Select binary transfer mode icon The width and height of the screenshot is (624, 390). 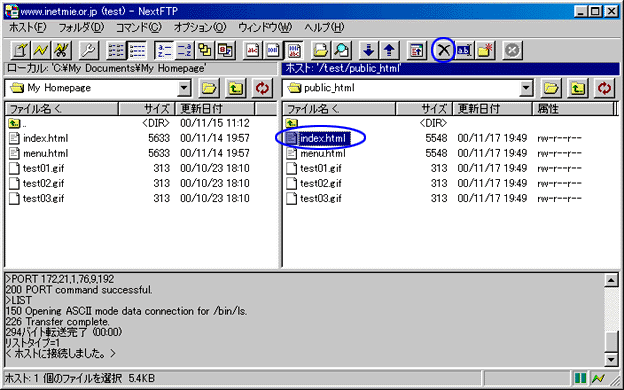(273, 50)
